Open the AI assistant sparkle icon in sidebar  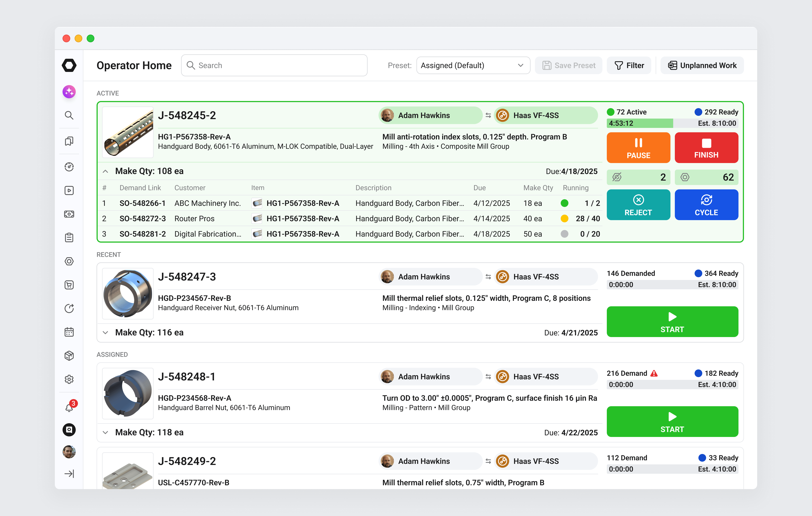point(69,91)
